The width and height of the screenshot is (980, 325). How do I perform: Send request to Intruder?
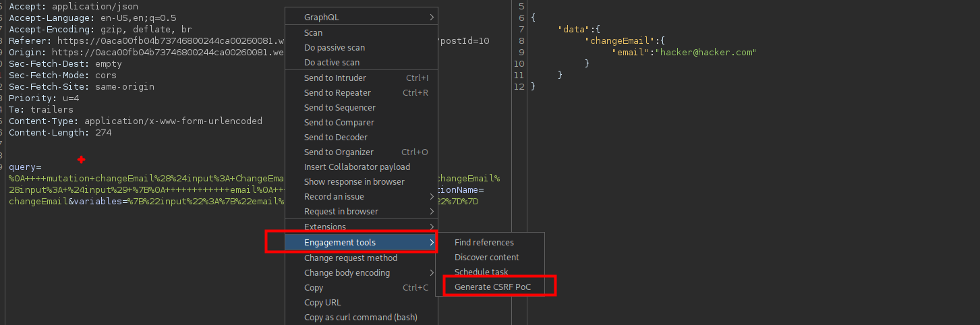335,78
